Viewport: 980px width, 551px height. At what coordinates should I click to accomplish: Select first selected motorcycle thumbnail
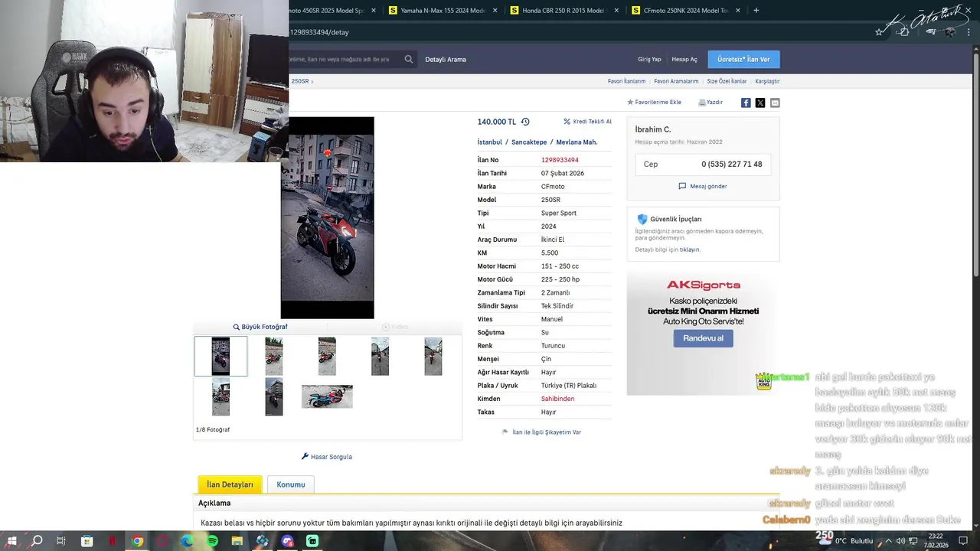[x=220, y=357]
